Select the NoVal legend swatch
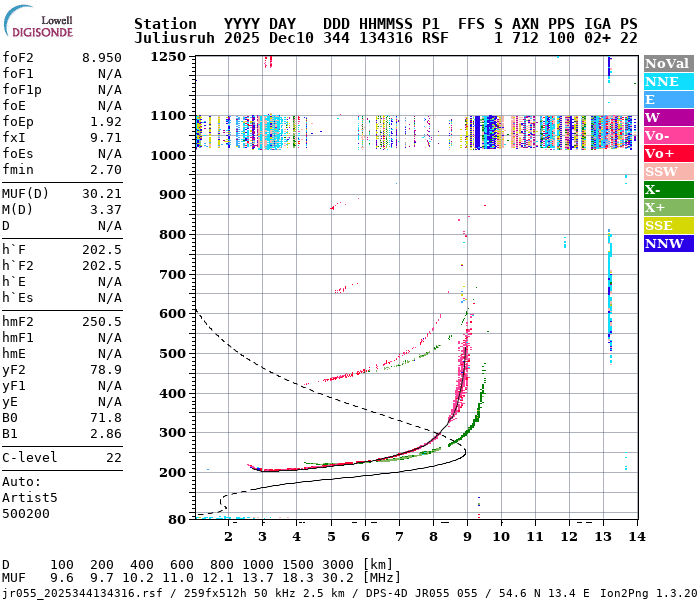This screenshot has width=700, height=600. (668, 63)
